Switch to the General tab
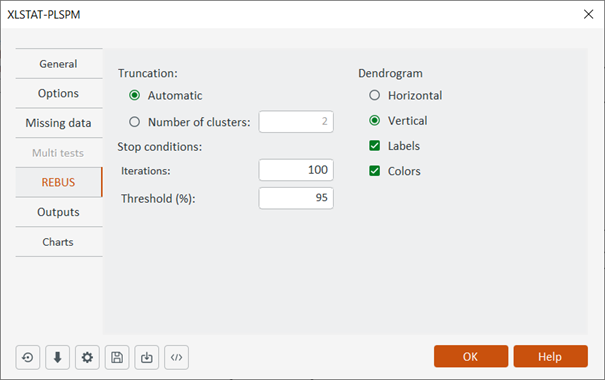The image size is (605, 380). pos(59,64)
